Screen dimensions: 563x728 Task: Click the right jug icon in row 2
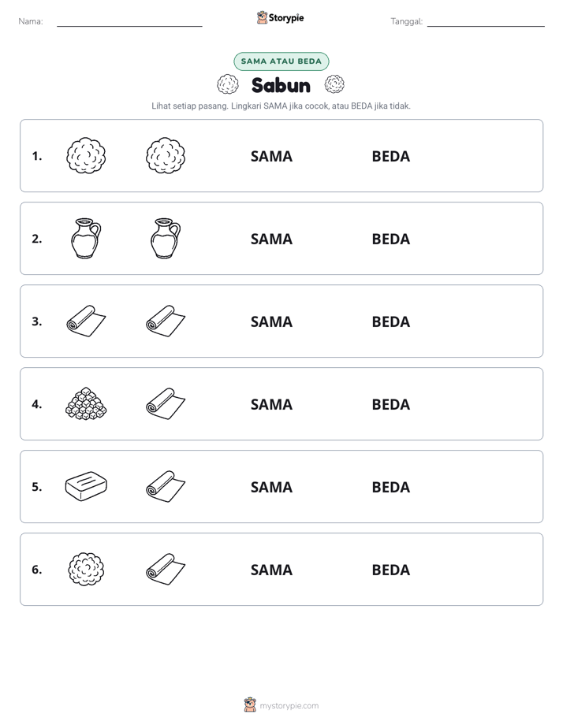click(x=166, y=238)
